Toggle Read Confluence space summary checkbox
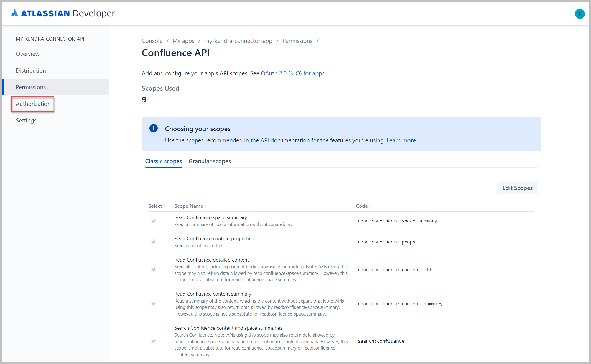The width and height of the screenshot is (591, 364). tap(154, 221)
